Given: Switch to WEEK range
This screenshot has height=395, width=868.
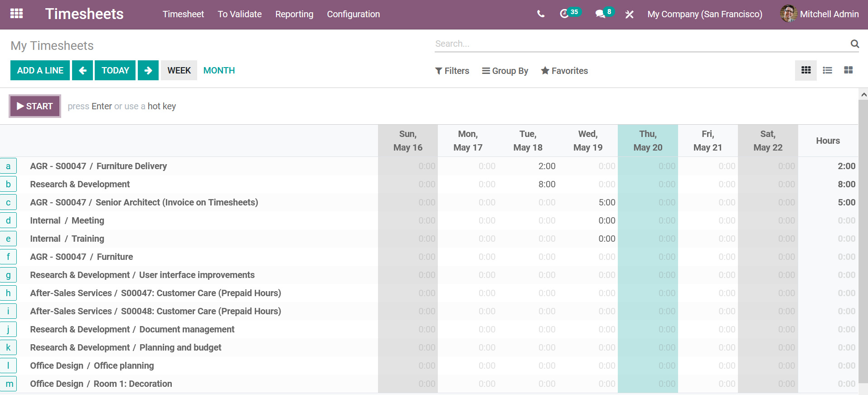Looking at the screenshot, I should click(x=179, y=70).
